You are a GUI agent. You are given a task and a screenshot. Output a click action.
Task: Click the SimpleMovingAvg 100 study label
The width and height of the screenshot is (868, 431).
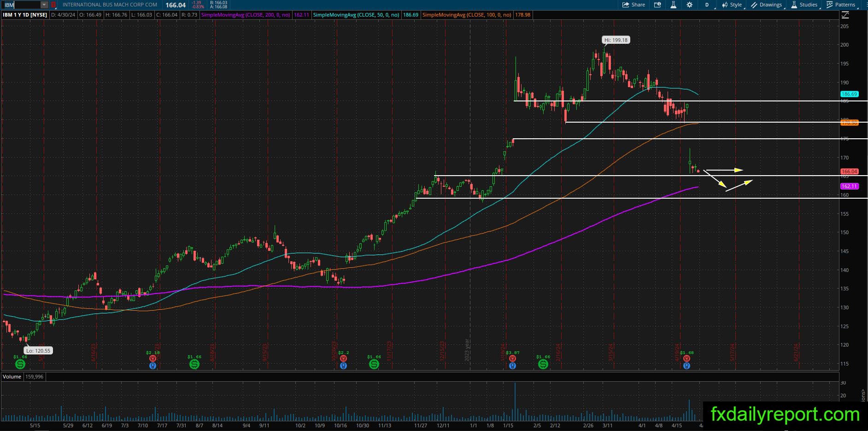point(467,15)
